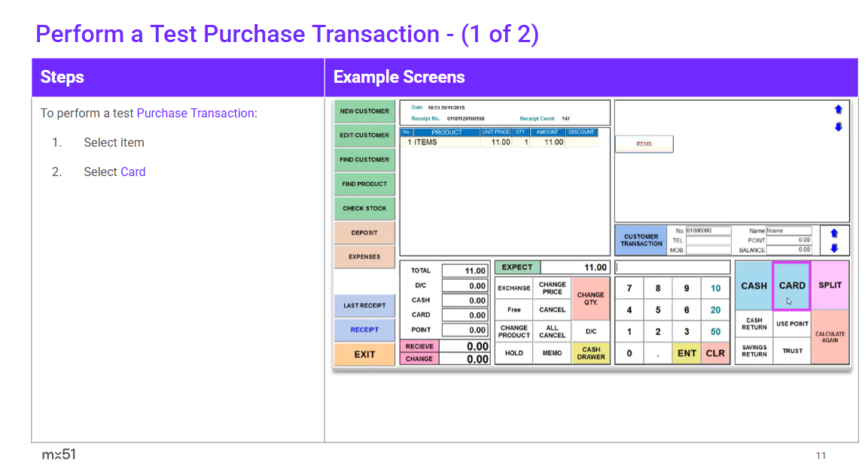This screenshot has height=474, width=868.
Task: Click the CARD payment button
Action: tap(791, 286)
